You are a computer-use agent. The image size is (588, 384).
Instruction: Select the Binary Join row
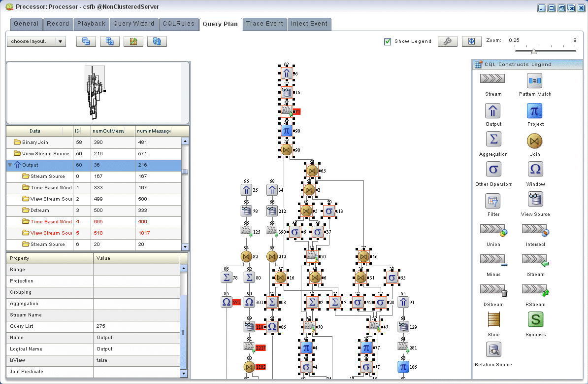(94, 142)
